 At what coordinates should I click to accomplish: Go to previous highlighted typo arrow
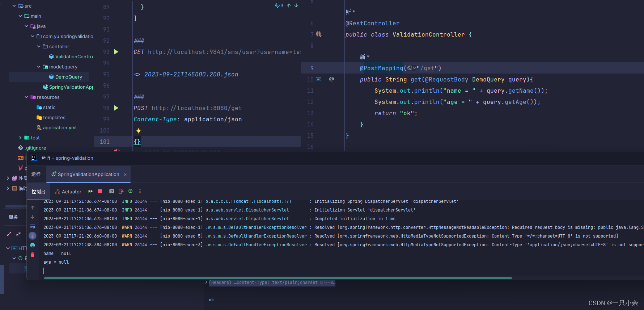click(289, 5)
